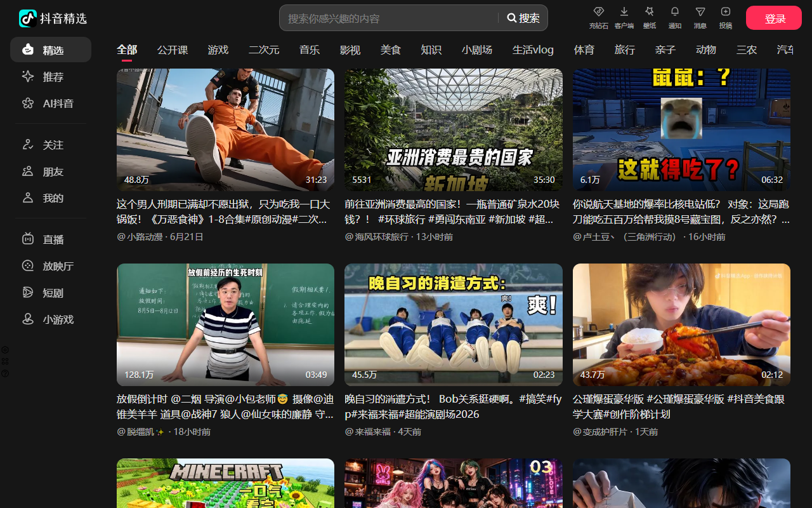This screenshot has height=508, width=812.
Task: Switch to the 动物 tab
Action: tap(706, 50)
